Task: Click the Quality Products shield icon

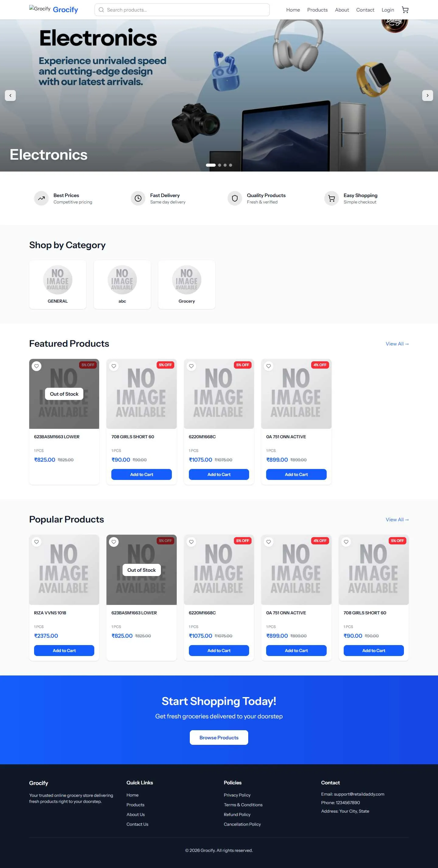Action: pos(234,198)
